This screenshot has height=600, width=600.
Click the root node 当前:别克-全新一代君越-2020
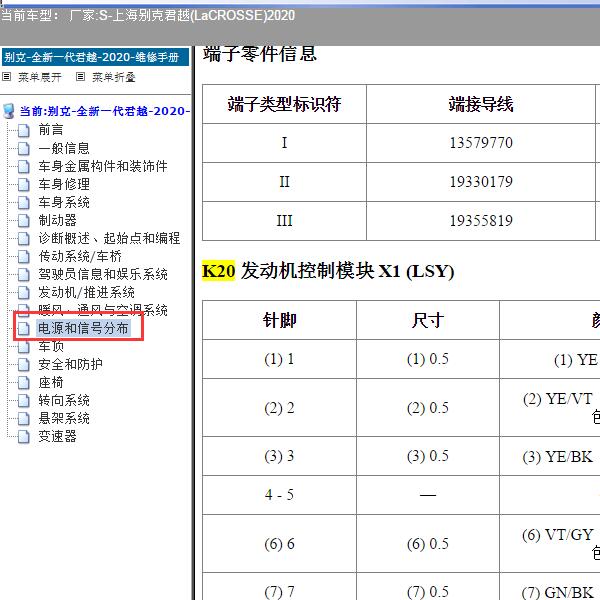[x=104, y=111]
